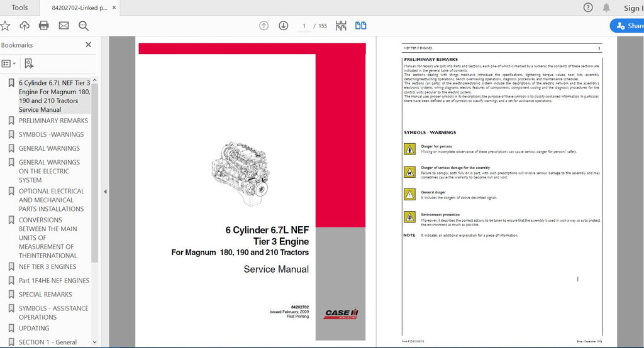
Task: Click bookmark icon beside UPDATING
Action: pyautogui.click(x=11, y=329)
